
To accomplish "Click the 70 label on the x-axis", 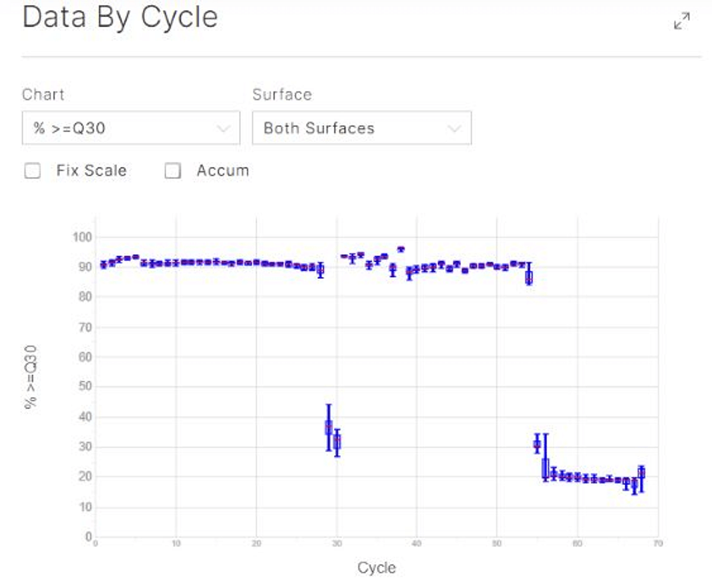I will 657,543.
